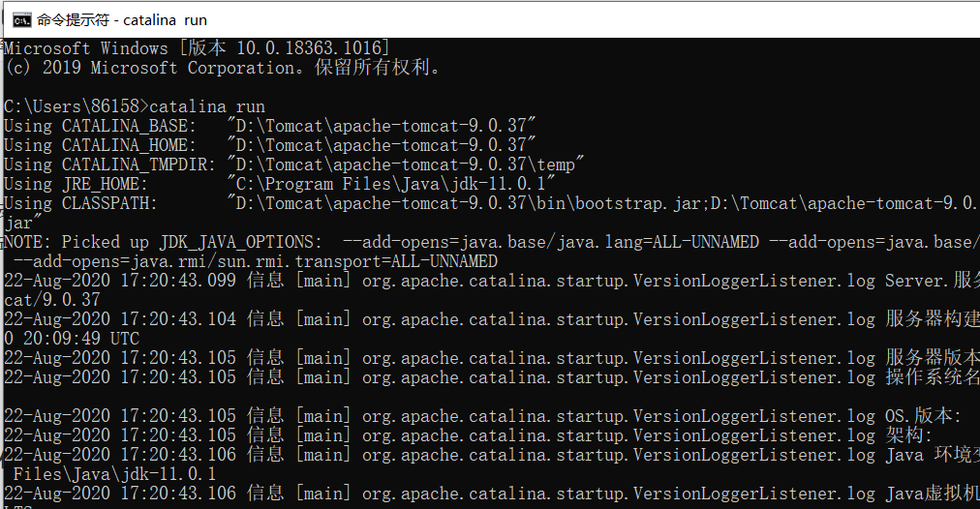Click the 'Using CATALINA_BASE:' line
The height and width of the screenshot is (509, 980).
click(270, 126)
